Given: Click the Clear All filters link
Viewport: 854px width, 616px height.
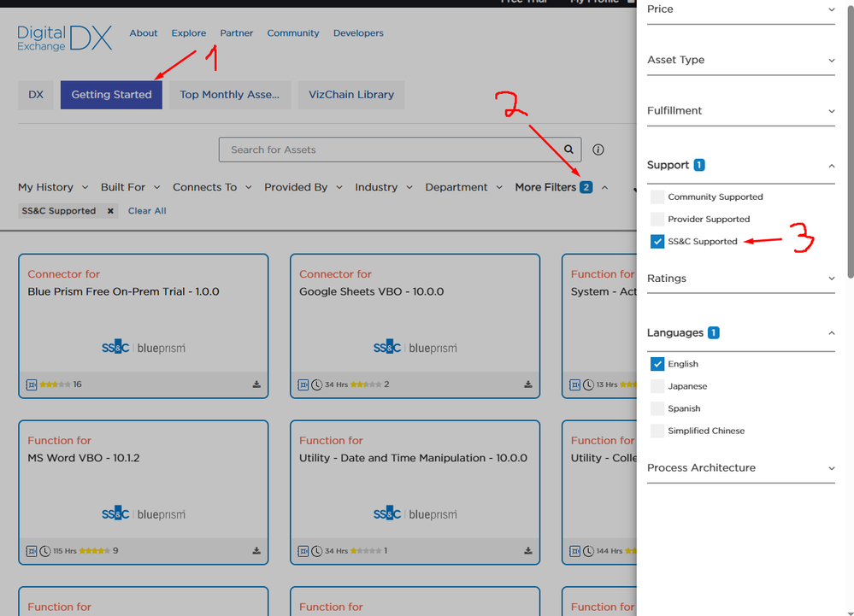Looking at the screenshot, I should 147,211.
